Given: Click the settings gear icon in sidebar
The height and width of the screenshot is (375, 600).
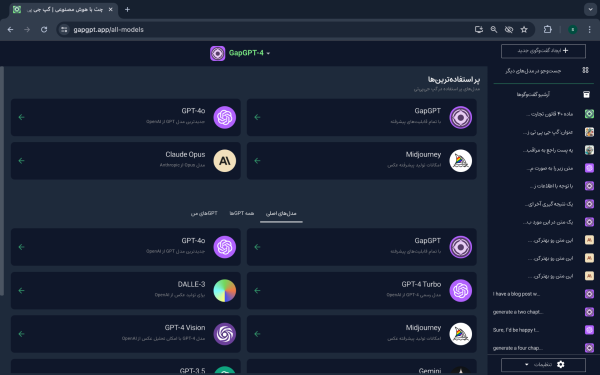Looking at the screenshot, I should tap(561, 364).
